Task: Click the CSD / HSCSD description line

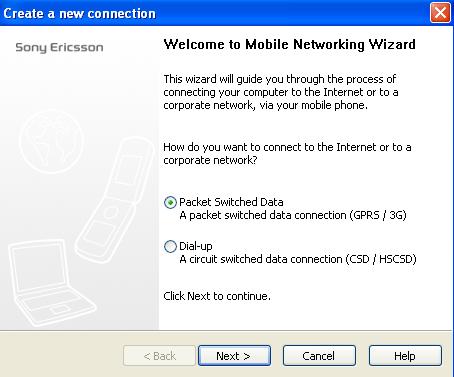Action: coord(298,259)
